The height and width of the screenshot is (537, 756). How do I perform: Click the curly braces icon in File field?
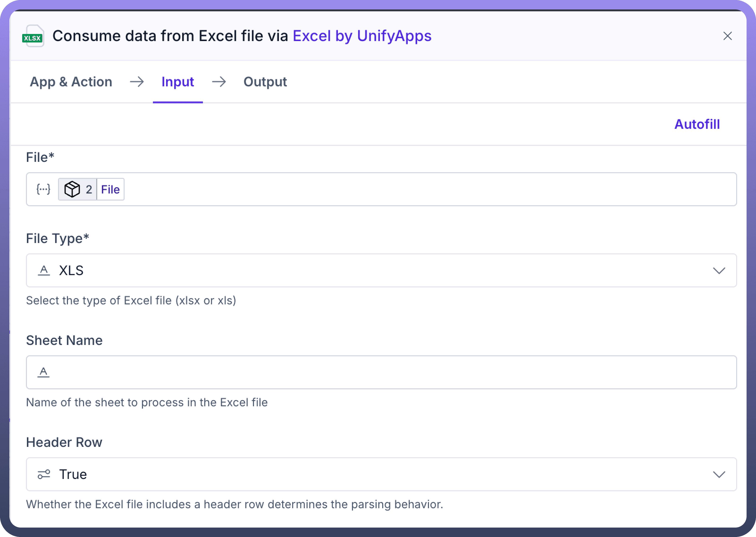43,189
